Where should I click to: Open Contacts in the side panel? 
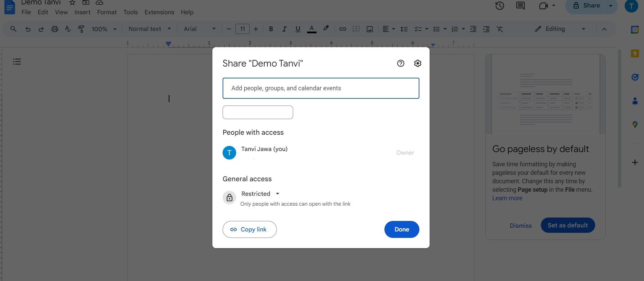click(x=635, y=101)
